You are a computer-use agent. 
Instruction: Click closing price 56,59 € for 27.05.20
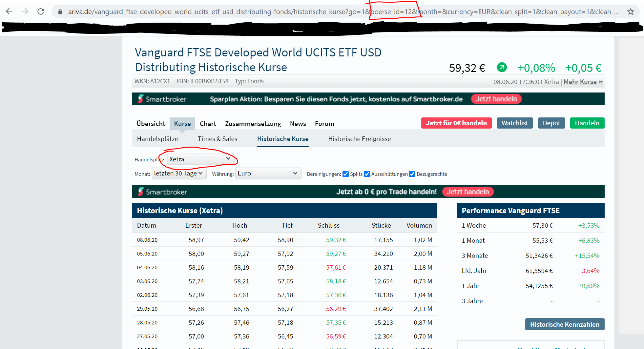(336, 336)
